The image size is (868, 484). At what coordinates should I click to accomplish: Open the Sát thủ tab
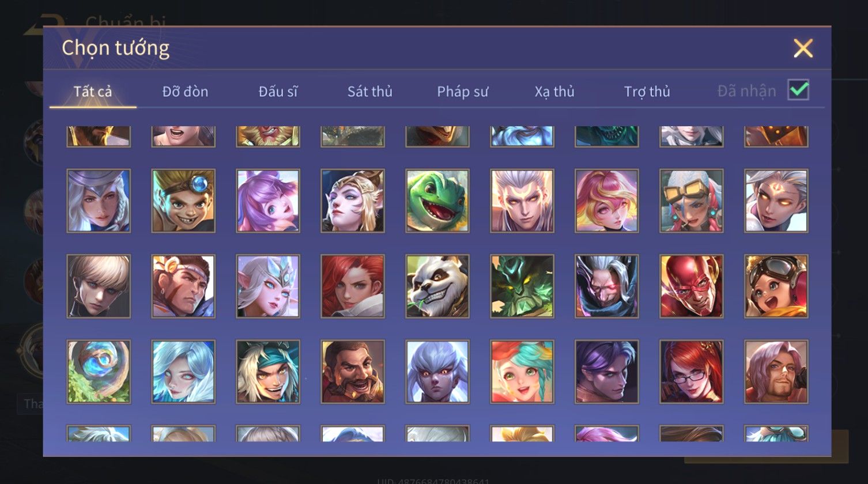coord(370,91)
